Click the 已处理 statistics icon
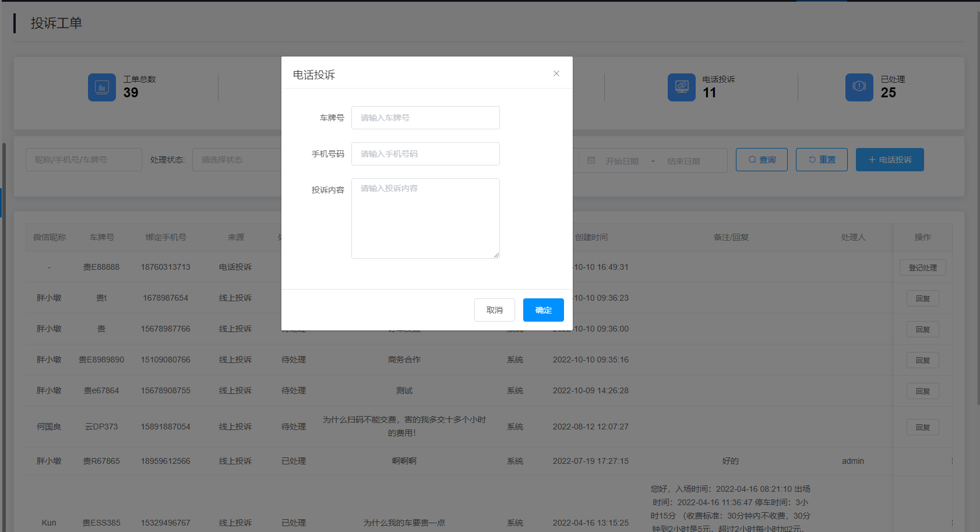 859,87
